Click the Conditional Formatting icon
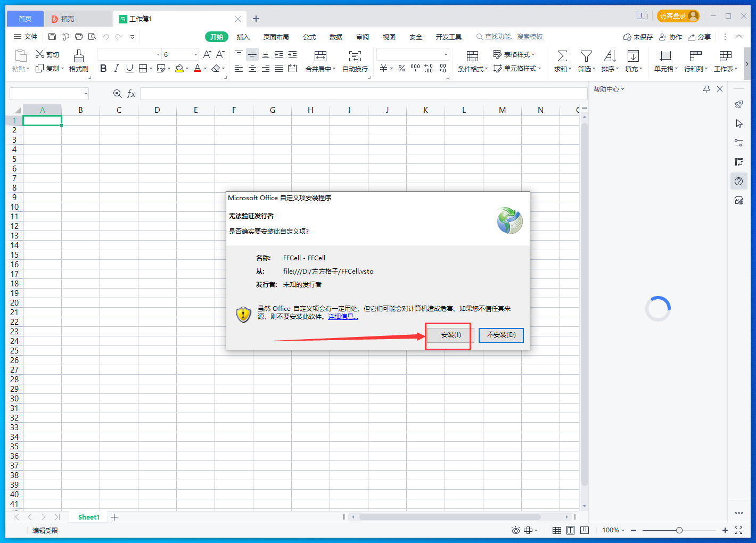Viewport: 756px width, 543px height. [x=472, y=56]
